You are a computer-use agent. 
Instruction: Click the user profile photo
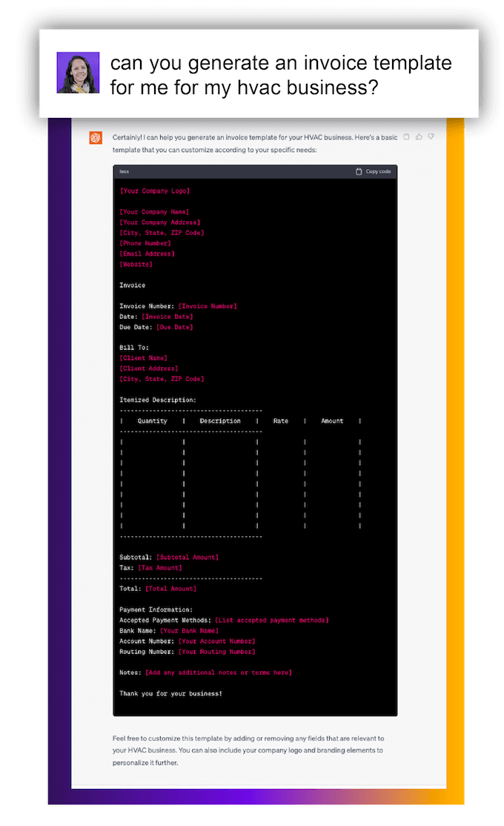pos(78,73)
